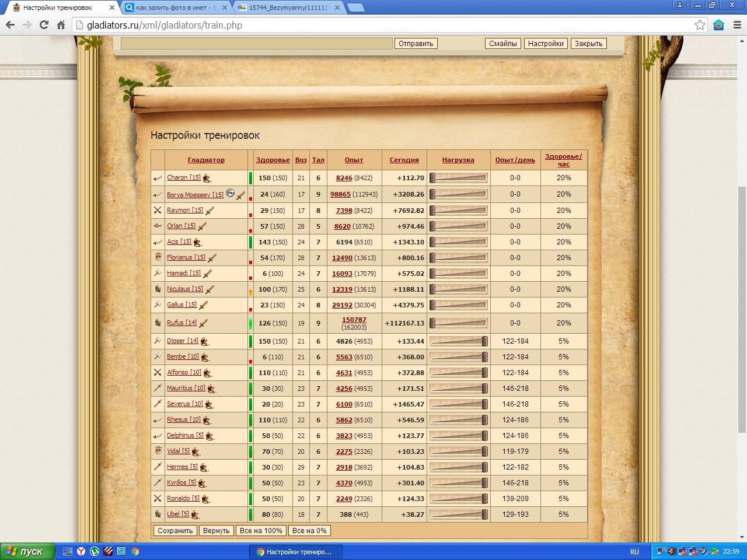The width and height of the screenshot is (747, 560).
Task: Click the sword icon next to Raymon
Action: (210, 211)
